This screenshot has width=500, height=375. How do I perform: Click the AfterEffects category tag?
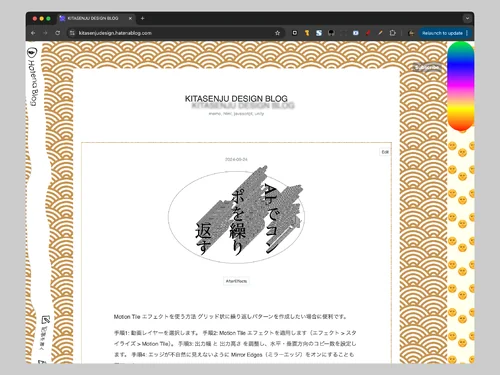click(x=236, y=281)
